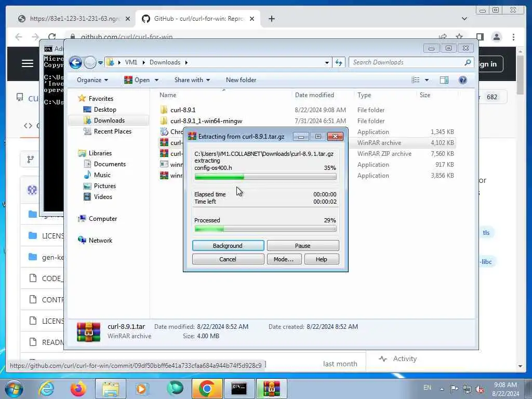Open Pictures library
Screen dimensions: 532x399
tap(100, 186)
